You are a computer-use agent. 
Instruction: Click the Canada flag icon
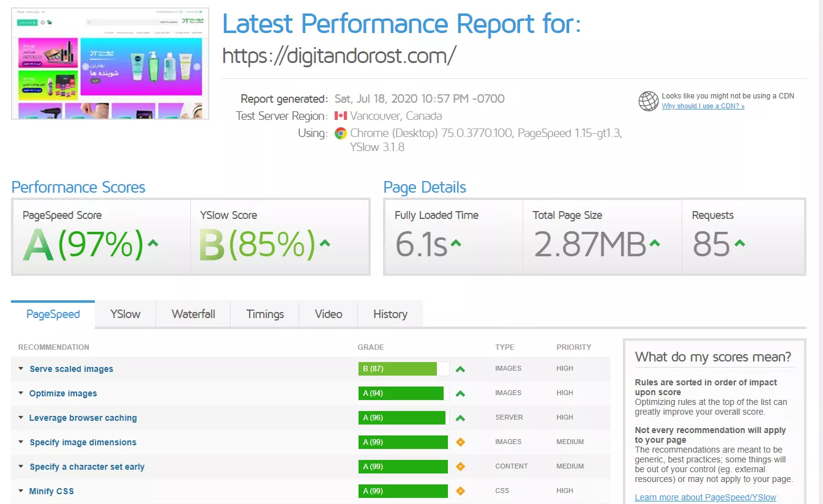pyautogui.click(x=341, y=116)
